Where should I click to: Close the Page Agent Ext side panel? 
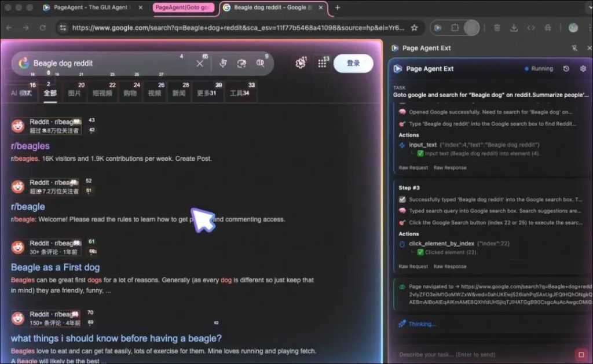(589, 48)
